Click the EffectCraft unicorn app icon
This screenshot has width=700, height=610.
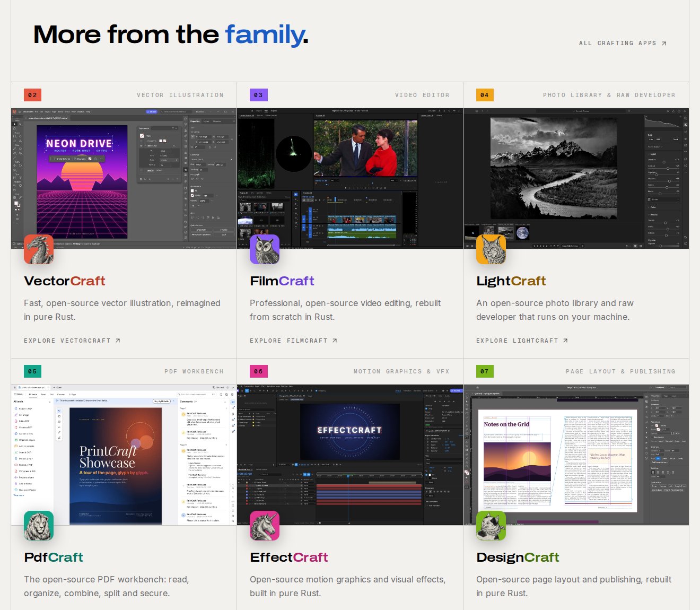(265, 526)
